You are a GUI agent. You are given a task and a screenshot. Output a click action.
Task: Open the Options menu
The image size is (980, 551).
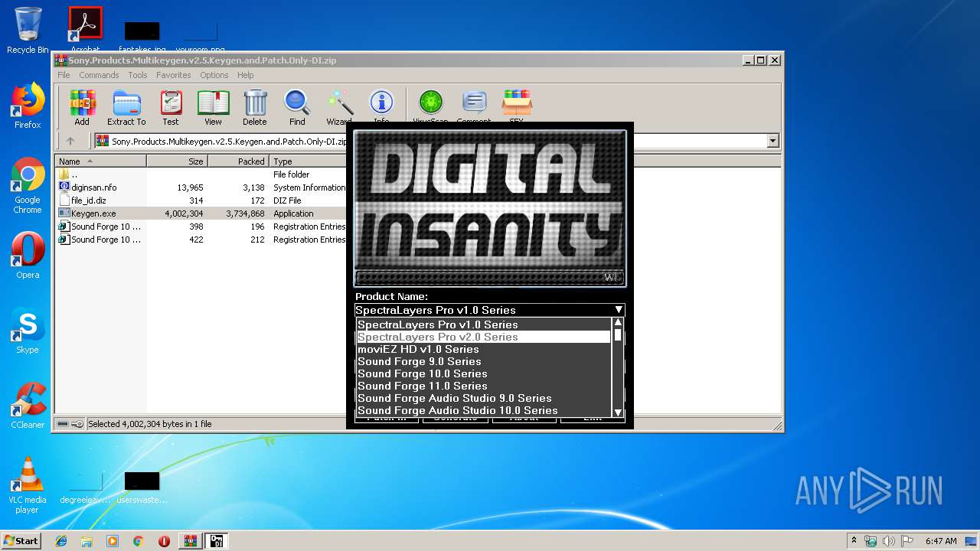[x=214, y=75]
